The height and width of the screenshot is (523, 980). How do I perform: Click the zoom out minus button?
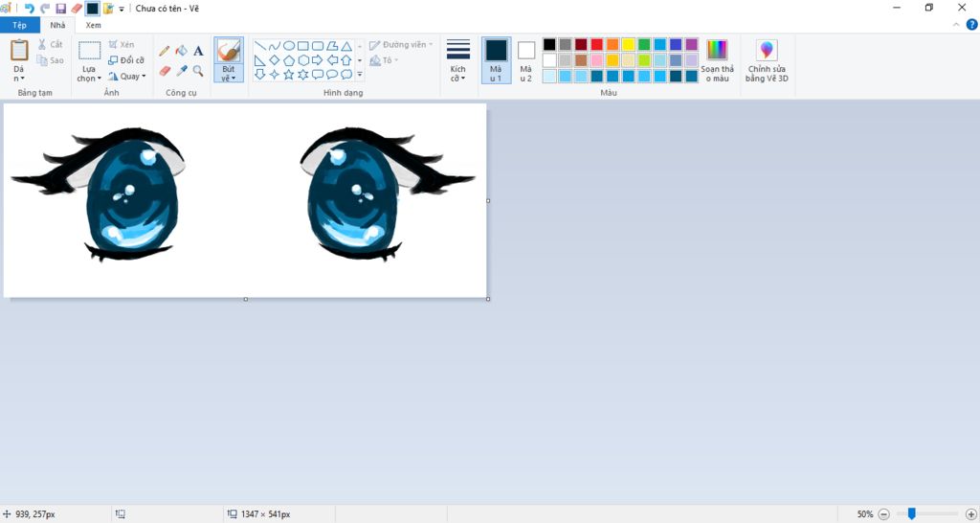click(x=883, y=514)
